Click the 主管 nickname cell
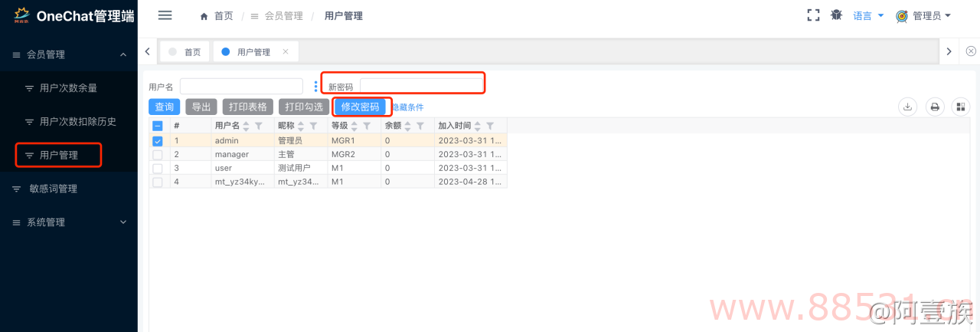 pyautogui.click(x=301, y=154)
